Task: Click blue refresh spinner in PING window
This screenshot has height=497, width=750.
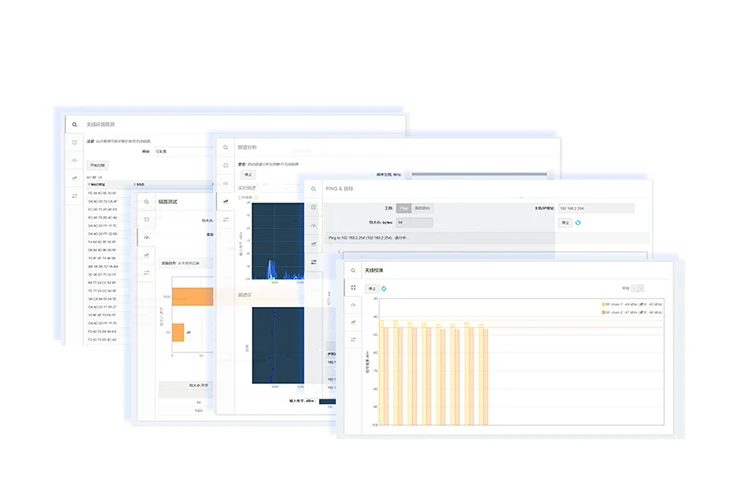Action: click(578, 222)
